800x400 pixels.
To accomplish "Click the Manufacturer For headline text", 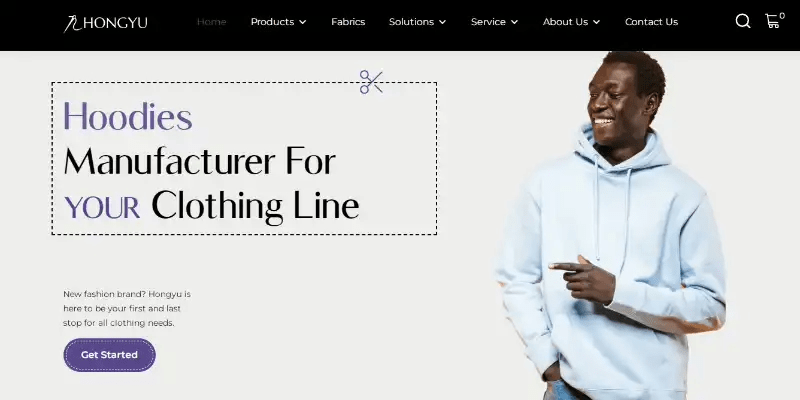I will pyautogui.click(x=199, y=161).
